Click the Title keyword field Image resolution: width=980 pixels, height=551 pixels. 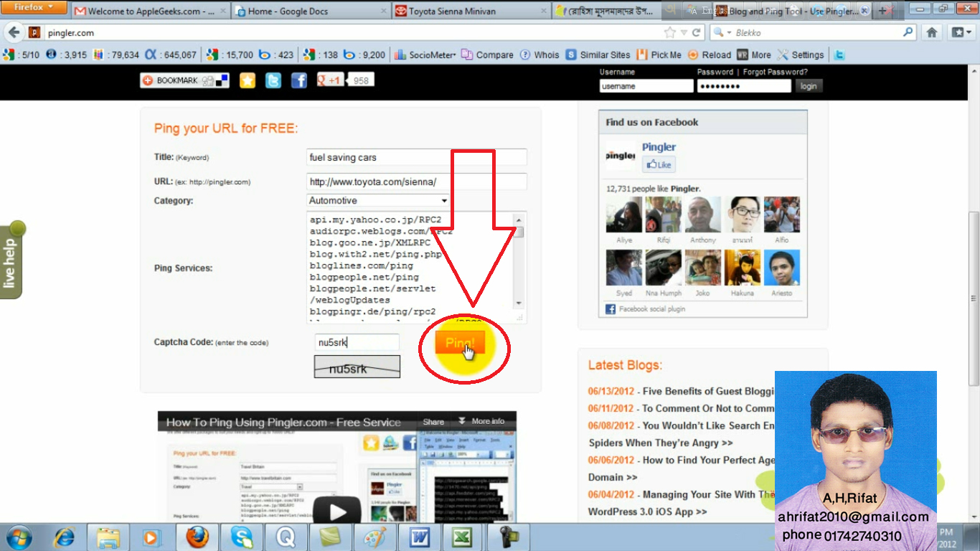(x=417, y=157)
